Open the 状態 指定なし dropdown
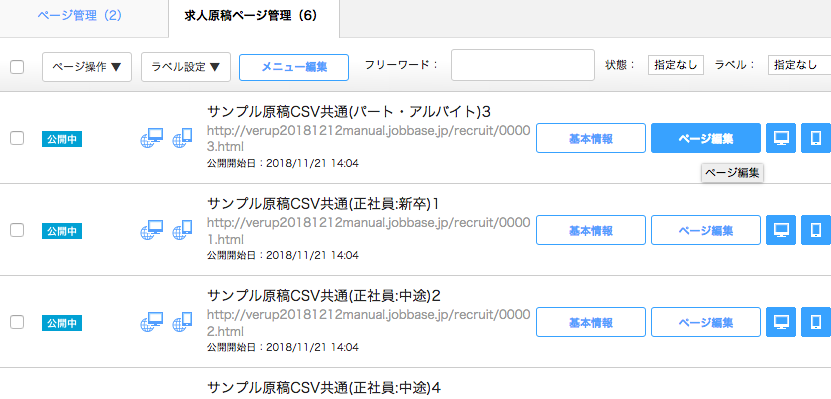 (x=676, y=65)
